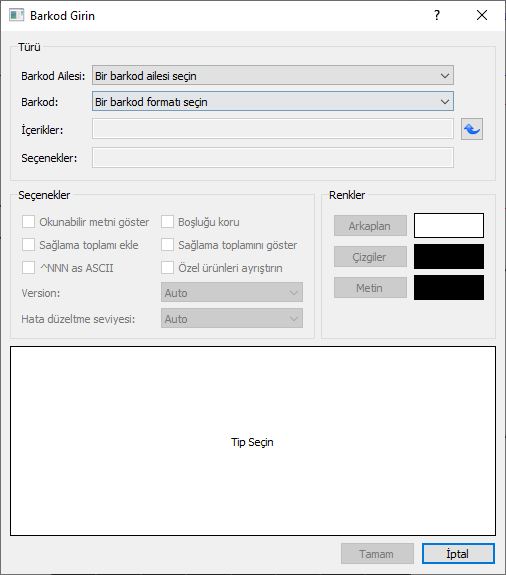Enable Okunabilir metni göster checkbox
Screen dimensions: 506x575
[29, 222]
